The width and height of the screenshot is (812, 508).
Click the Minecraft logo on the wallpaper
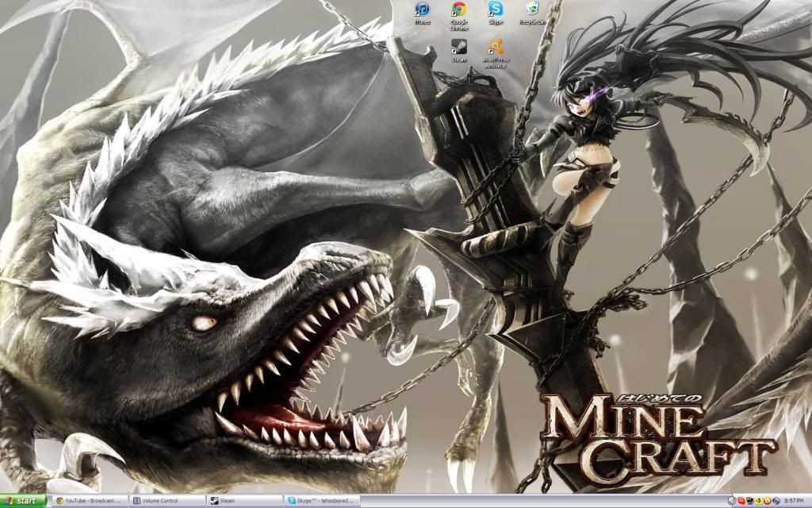click(657, 437)
